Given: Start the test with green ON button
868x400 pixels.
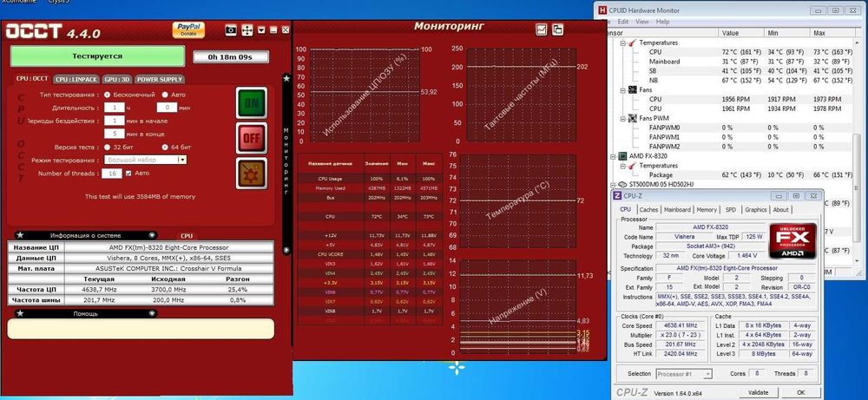Looking at the screenshot, I should coord(252,102).
